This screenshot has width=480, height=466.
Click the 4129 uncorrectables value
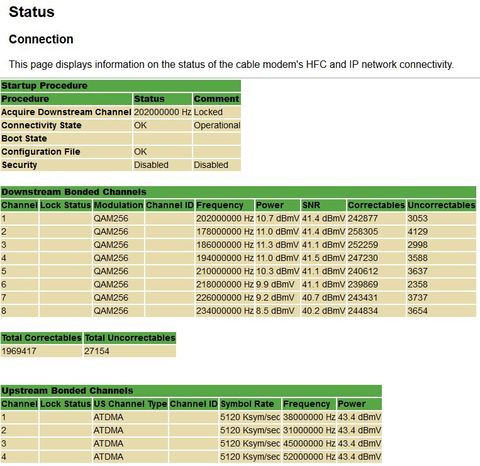(417, 232)
